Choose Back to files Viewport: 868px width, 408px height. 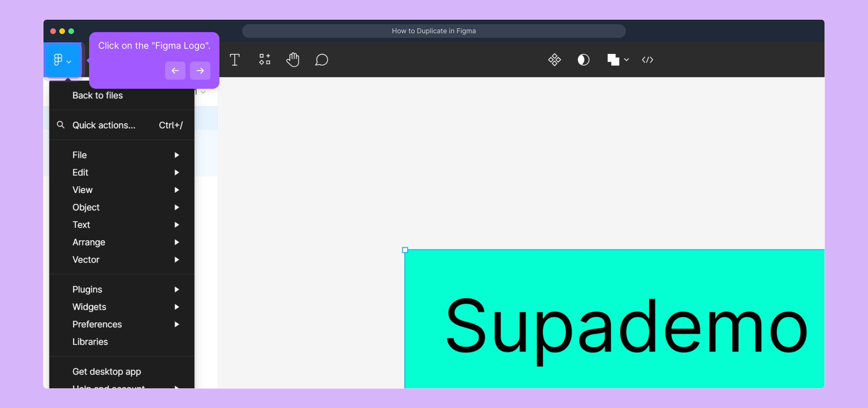pos(97,95)
